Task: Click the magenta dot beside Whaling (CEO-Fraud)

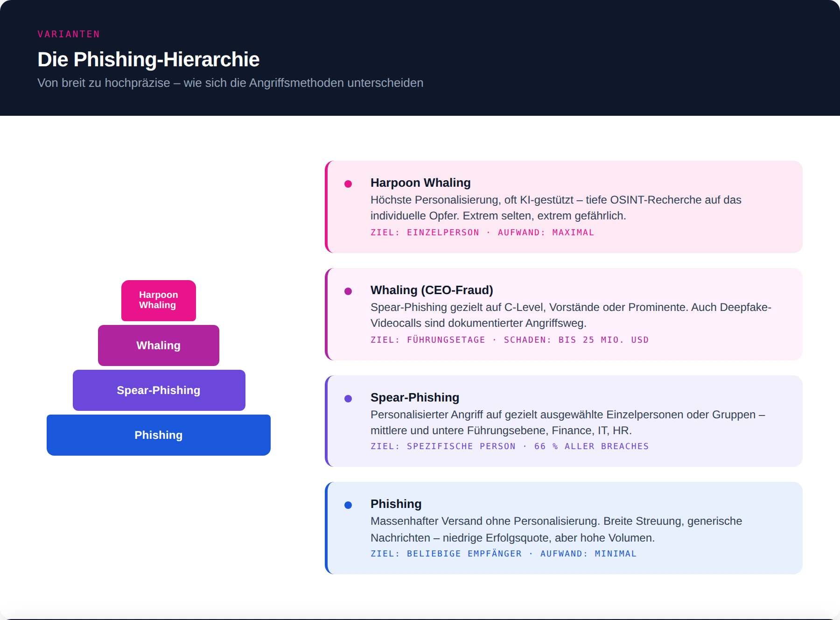Action: point(348,291)
